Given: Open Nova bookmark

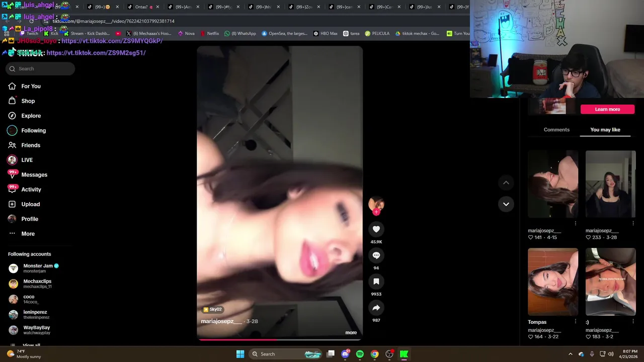Looking at the screenshot, I should coord(186,34).
